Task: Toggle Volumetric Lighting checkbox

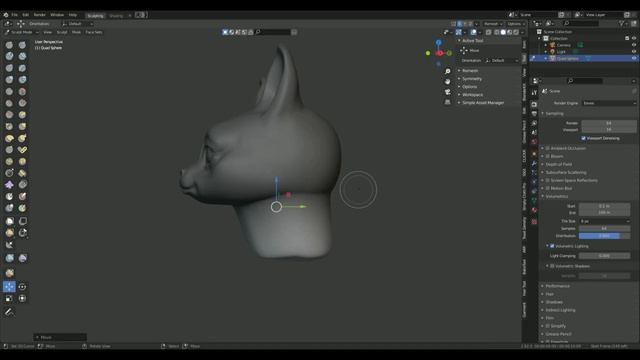Action: [552, 246]
